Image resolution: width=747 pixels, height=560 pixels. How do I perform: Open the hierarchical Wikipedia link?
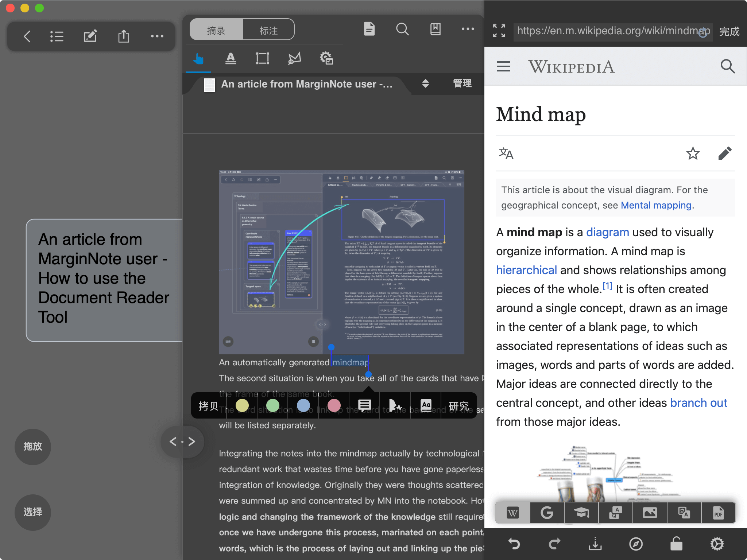526,270
